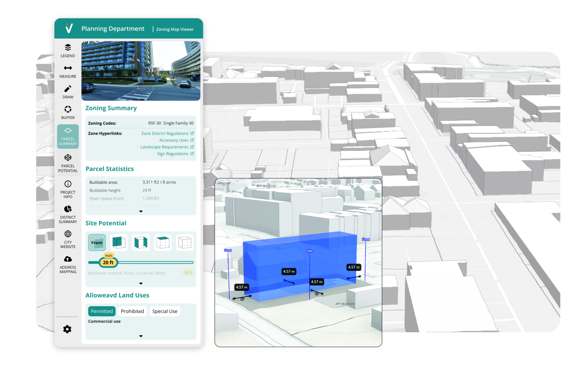588x365 pixels.
Task: Click the blue buildable volume model
Action: click(x=301, y=267)
